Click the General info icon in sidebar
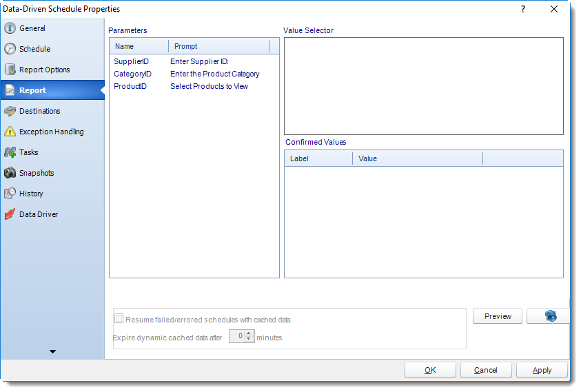581x392 pixels. coord(10,28)
